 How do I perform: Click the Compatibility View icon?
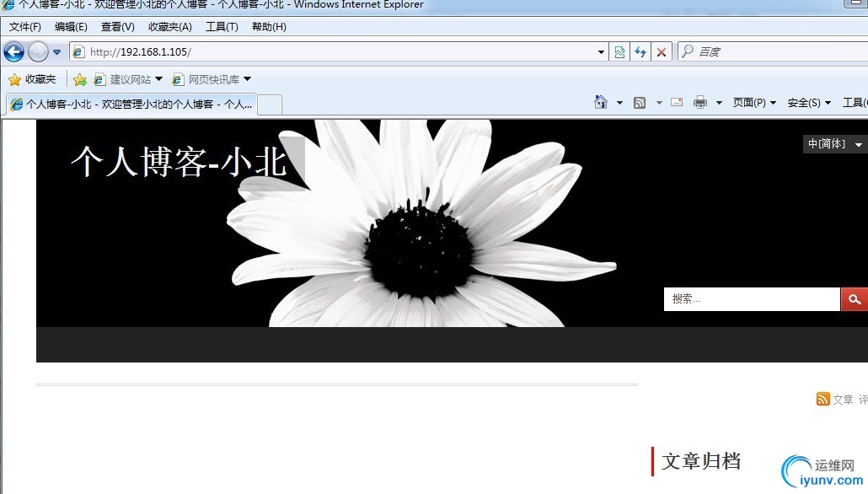pyautogui.click(x=619, y=52)
